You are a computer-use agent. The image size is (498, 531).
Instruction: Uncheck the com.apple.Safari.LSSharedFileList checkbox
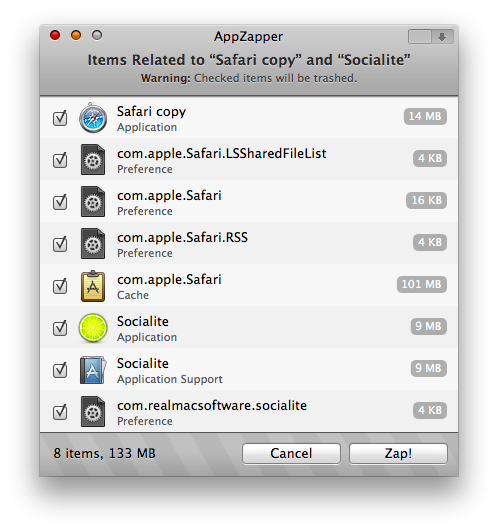point(60,160)
